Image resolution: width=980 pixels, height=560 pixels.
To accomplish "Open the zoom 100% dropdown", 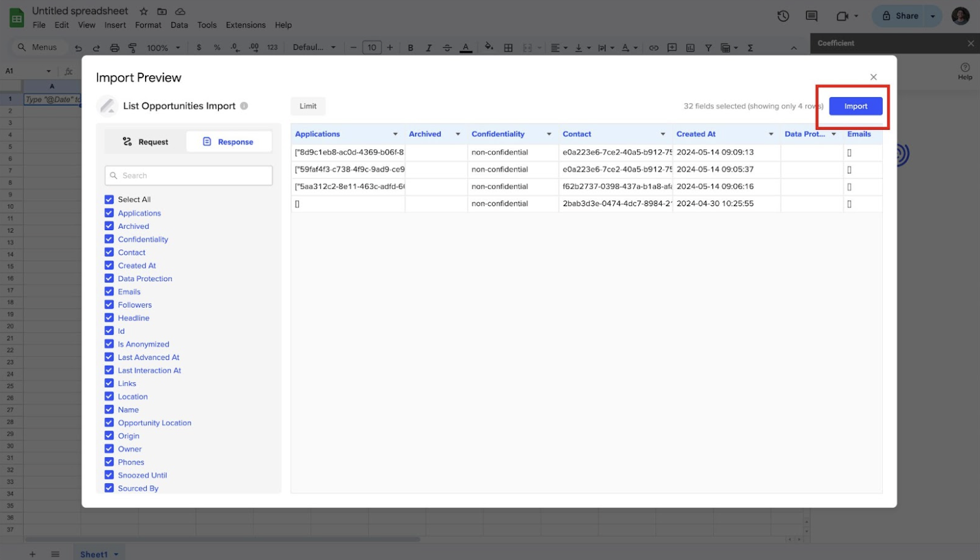I will click(x=163, y=48).
